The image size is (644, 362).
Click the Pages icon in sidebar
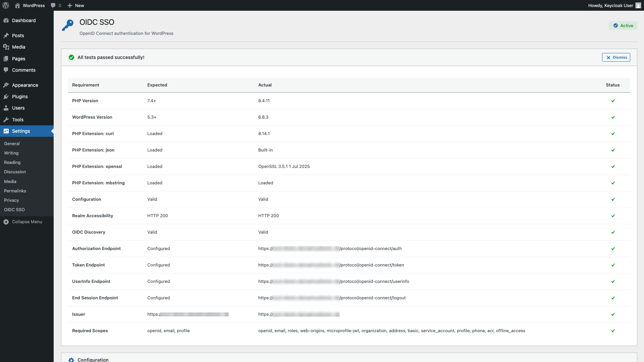(x=6, y=59)
